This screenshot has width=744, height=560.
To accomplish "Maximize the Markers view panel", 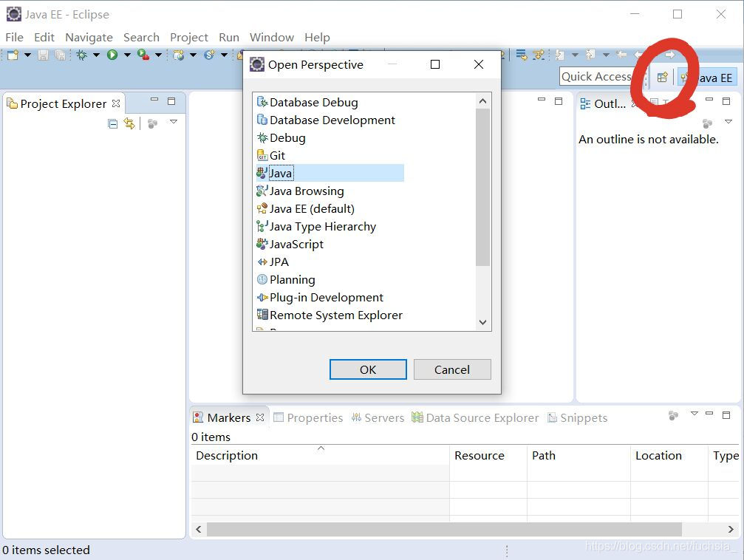I will pos(726,415).
